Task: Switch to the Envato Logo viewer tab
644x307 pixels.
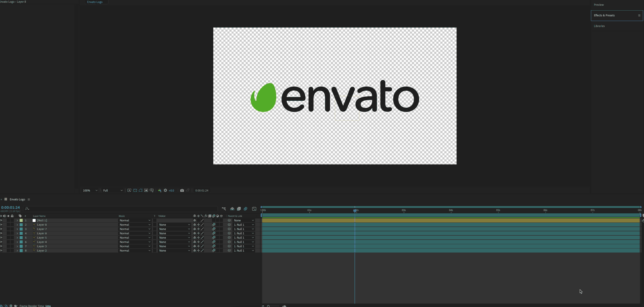Action: [95, 2]
